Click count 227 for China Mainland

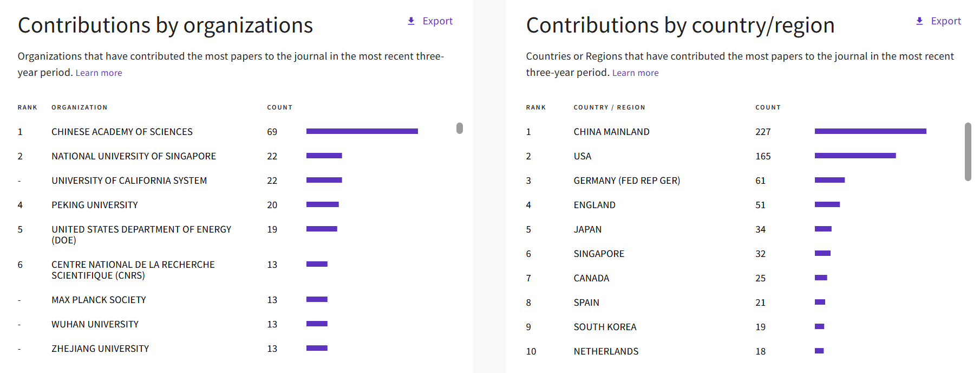coord(763,132)
